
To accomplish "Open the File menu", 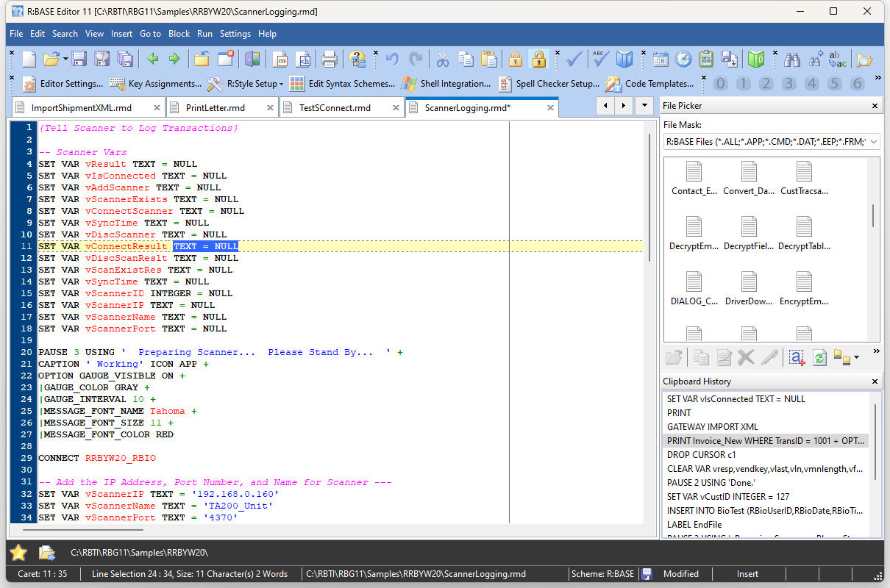I will tap(16, 34).
